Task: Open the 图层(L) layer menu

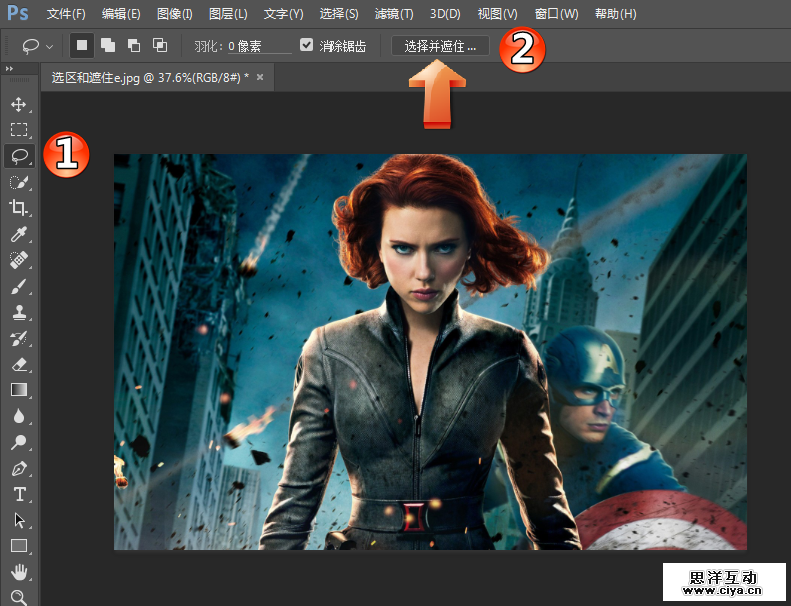Action: point(228,14)
